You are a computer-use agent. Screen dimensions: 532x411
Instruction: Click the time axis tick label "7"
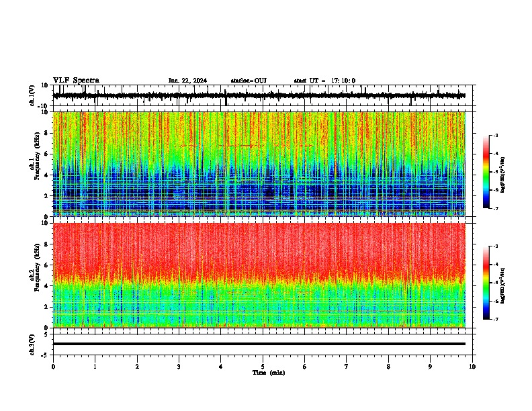pyautogui.click(x=347, y=367)
